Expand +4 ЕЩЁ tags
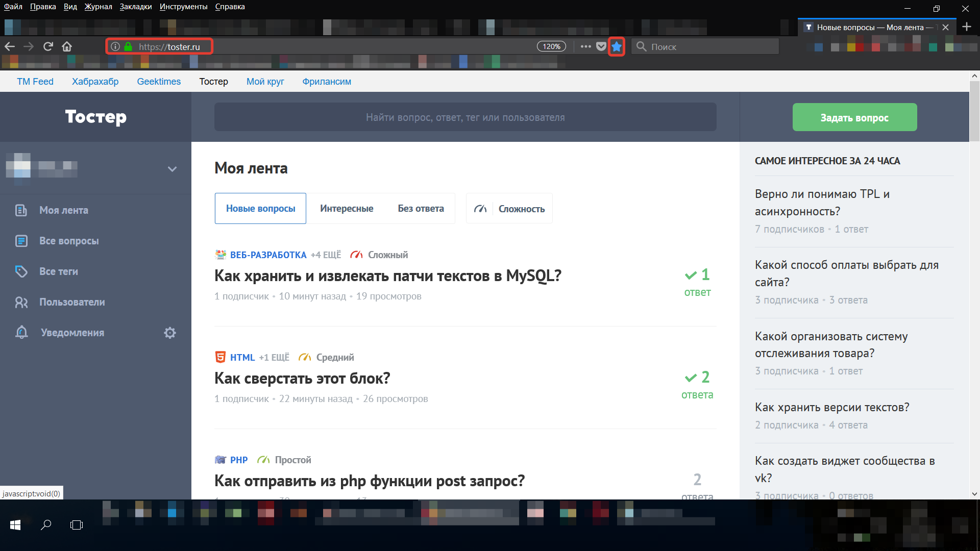980x551 pixels. click(326, 255)
